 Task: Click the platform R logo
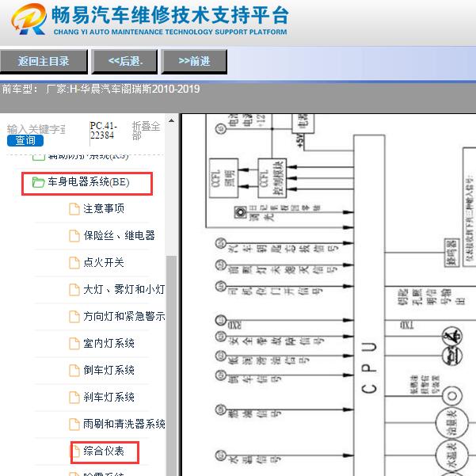29,19
